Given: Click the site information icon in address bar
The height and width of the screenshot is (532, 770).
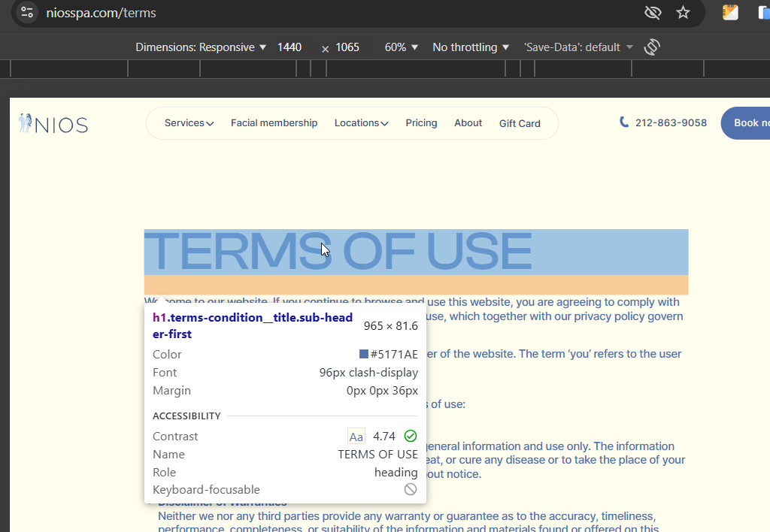Looking at the screenshot, I should coord(27,13).
